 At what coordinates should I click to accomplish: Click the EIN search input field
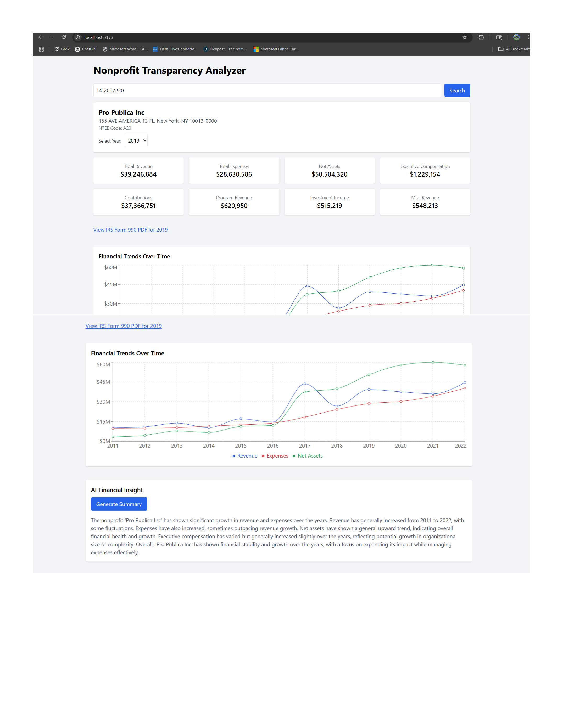point(267,90)
